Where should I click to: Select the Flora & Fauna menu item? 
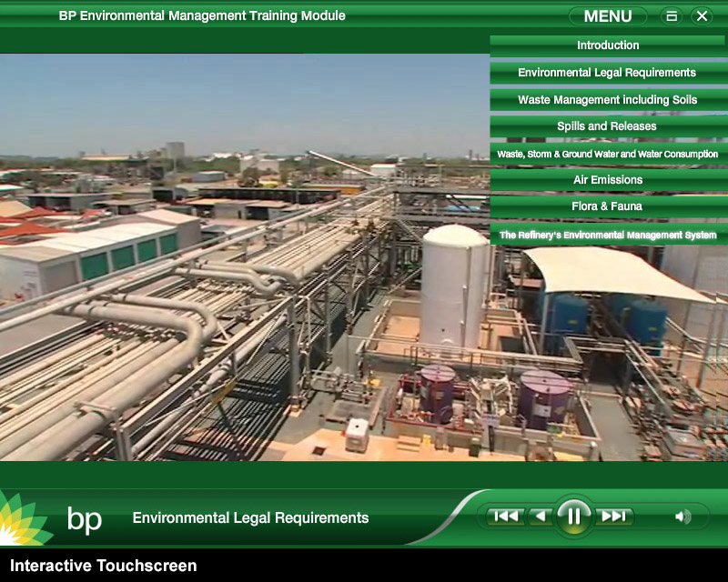coord(607,206)
